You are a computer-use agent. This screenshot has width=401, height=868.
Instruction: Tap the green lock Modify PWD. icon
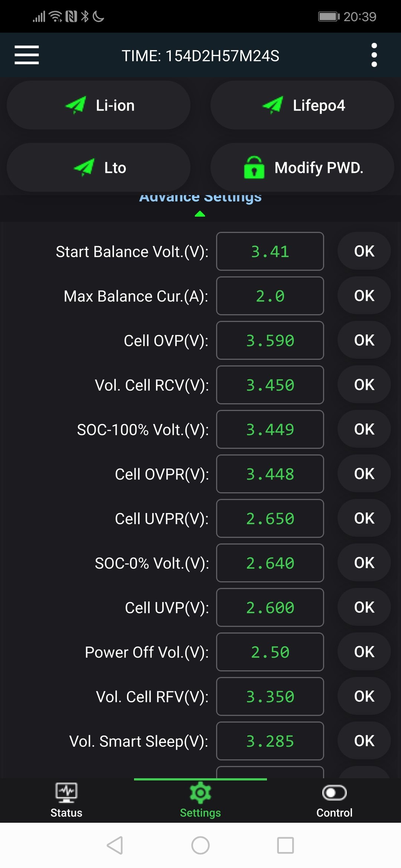(x=254, y=168)
